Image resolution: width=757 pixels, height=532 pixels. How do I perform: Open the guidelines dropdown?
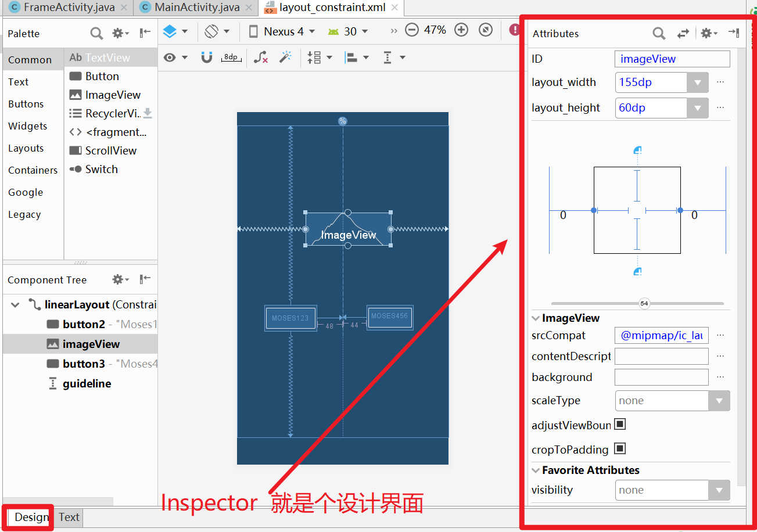tap(394, 57)
